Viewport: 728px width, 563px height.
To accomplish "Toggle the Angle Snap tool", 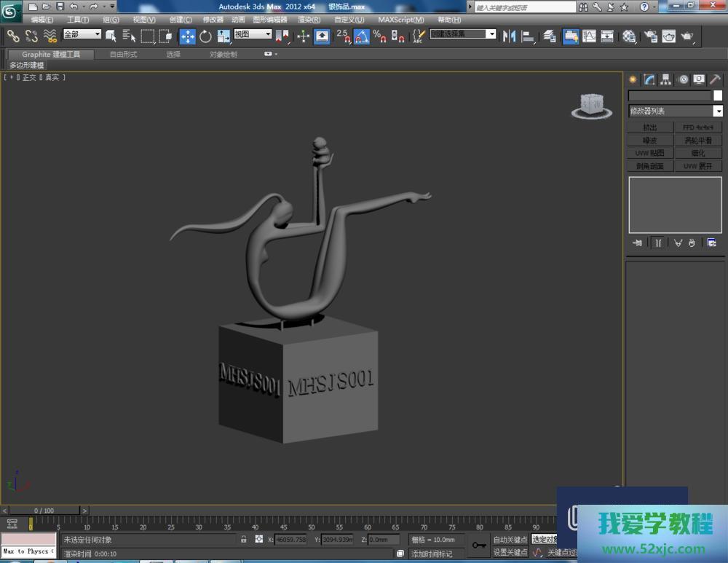I will pos(362,36).
